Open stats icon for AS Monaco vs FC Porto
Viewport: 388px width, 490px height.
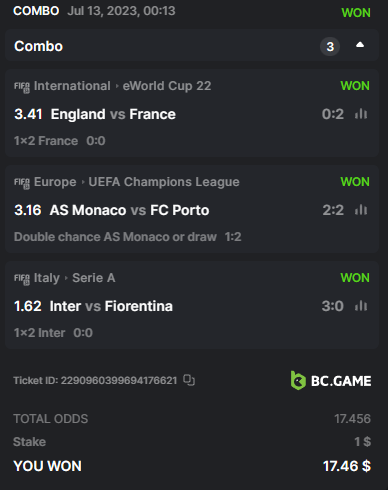[361, 210]
